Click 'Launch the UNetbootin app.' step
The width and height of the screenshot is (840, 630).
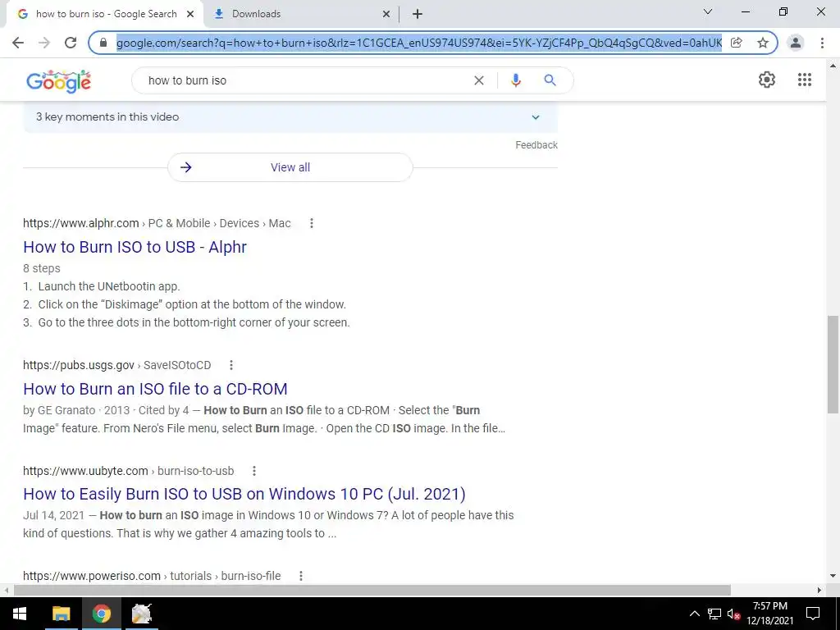point(109,286)
